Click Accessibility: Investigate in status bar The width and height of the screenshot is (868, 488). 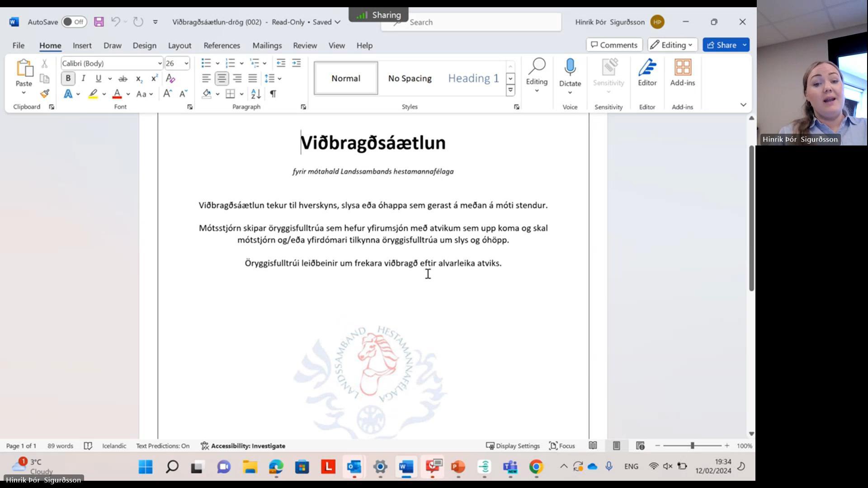click(243, 446)
